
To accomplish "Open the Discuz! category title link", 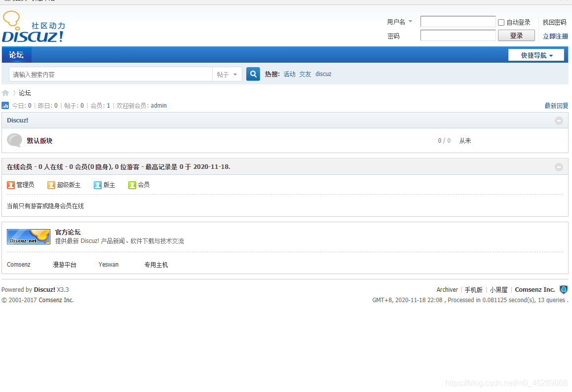I will [17, 120].
